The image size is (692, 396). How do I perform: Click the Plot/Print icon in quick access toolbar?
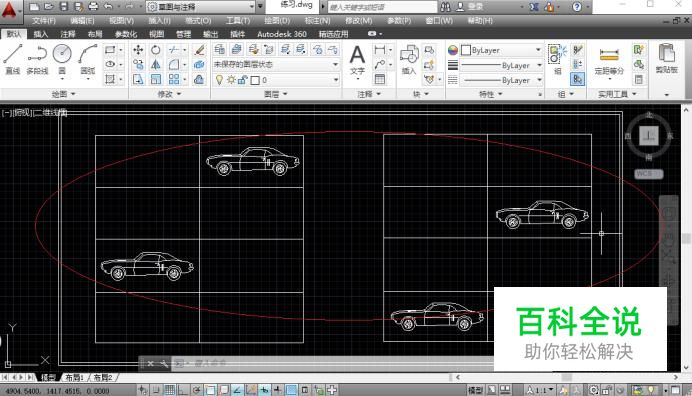pos(93,7)
